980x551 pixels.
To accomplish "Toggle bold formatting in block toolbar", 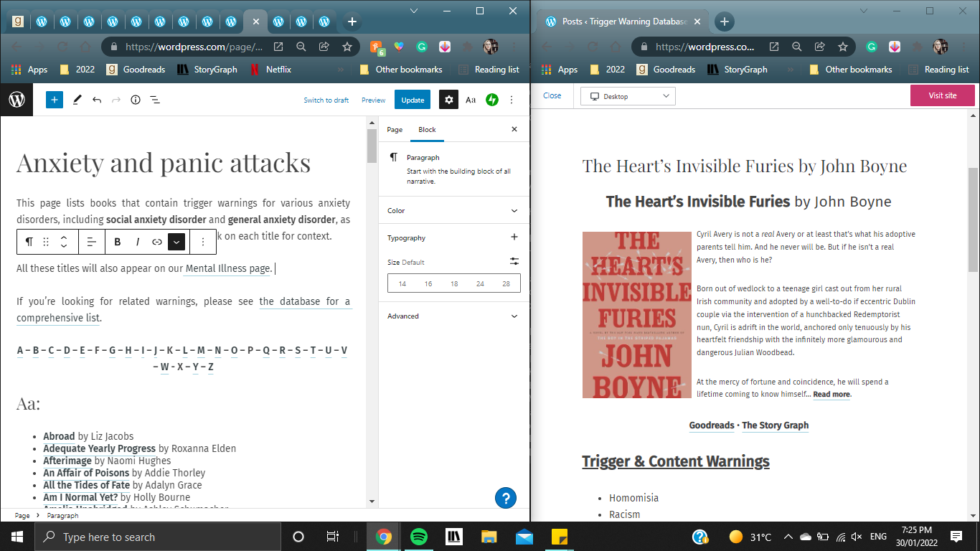I will pyautogui.click(x=118, y=242).
